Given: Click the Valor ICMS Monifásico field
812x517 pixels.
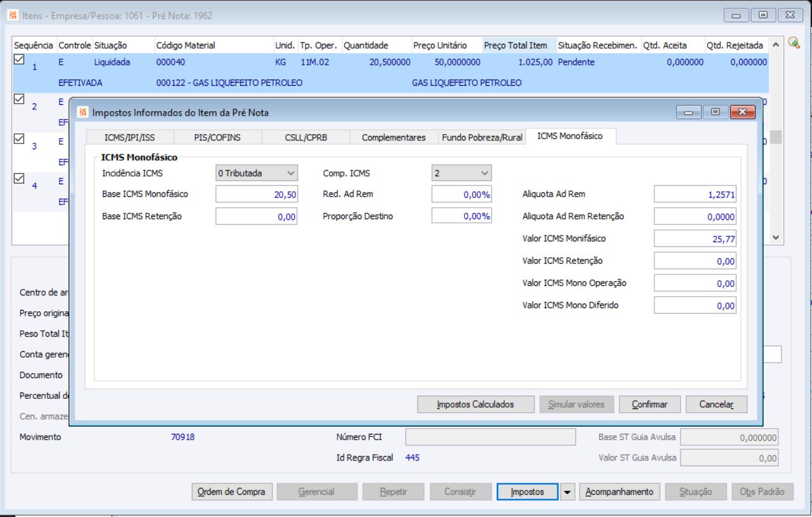Looking at the screenshot, I should (x=695, y=239).
